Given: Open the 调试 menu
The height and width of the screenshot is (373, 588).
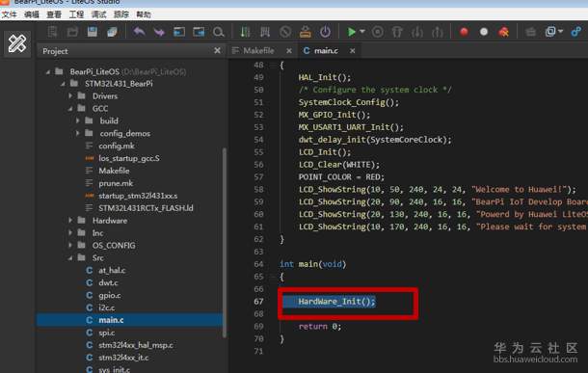Looking at the screenshot, I should pos(99,14).
